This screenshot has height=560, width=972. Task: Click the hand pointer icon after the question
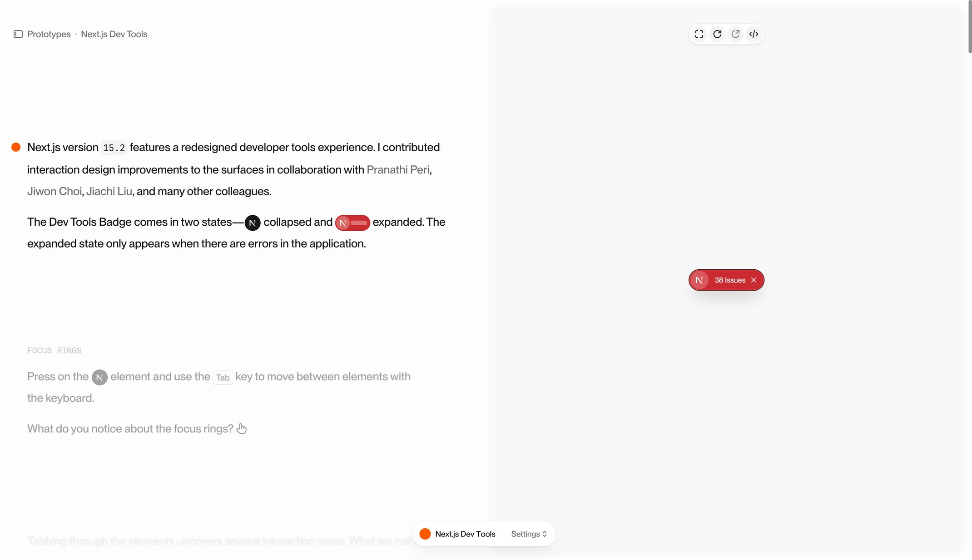point(242,429)
